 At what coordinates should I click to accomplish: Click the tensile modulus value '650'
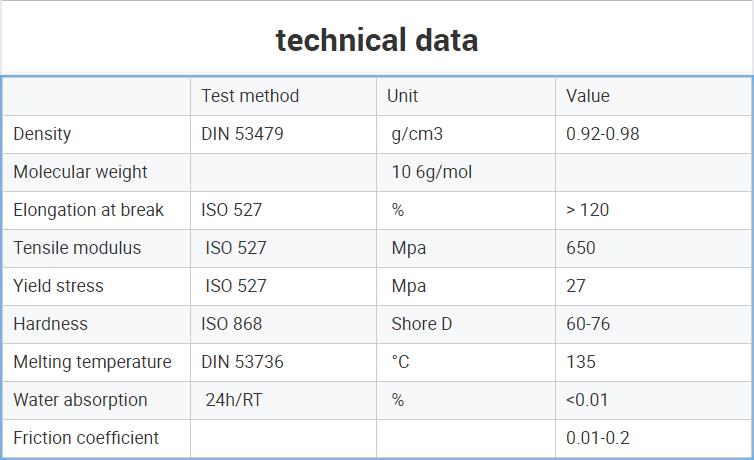click(x=581, y=248)
